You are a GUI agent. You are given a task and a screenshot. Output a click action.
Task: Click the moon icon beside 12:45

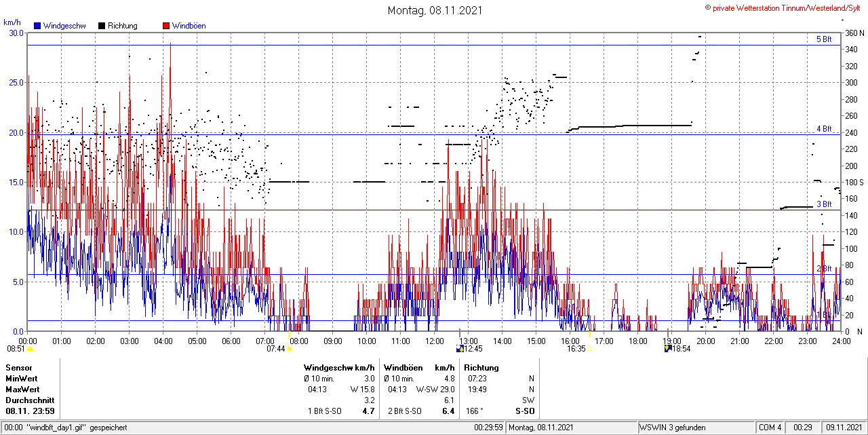(460, 349)
